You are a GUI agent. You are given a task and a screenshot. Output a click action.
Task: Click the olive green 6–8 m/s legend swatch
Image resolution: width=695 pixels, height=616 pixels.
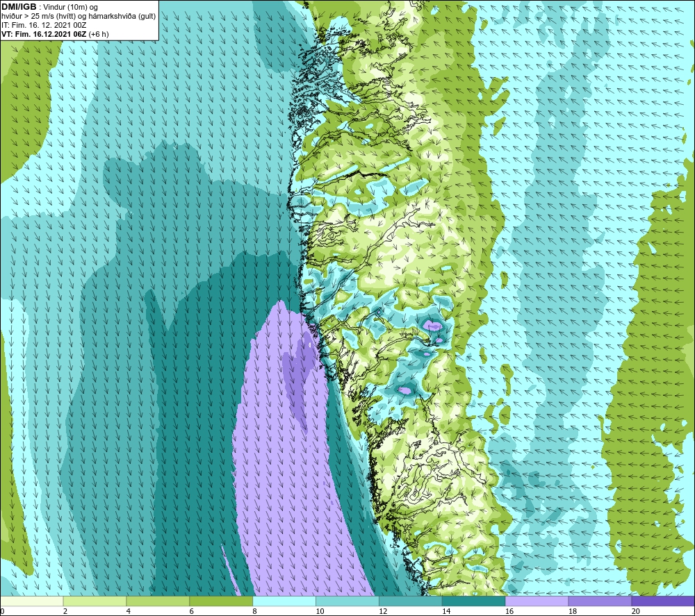pos(221,601)
